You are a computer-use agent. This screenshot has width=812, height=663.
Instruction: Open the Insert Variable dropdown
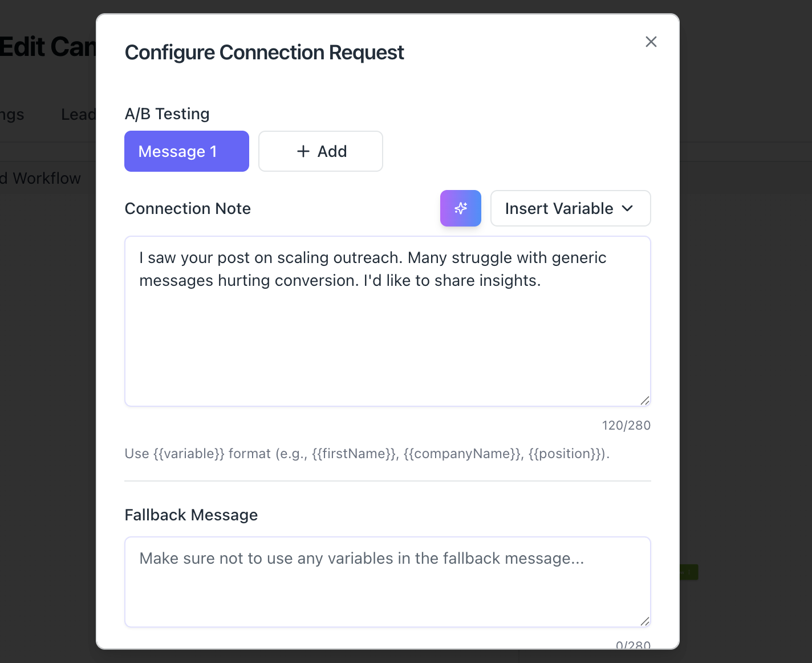click(570, 208)
